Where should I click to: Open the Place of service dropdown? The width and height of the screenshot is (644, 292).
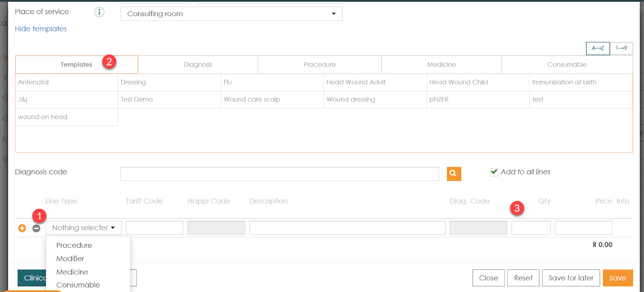231,14
